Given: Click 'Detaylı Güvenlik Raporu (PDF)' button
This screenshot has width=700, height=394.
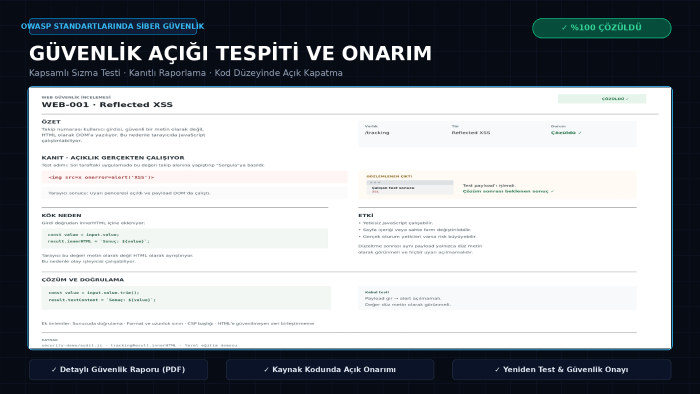Looking at the screenshot, I should point(118,369).
